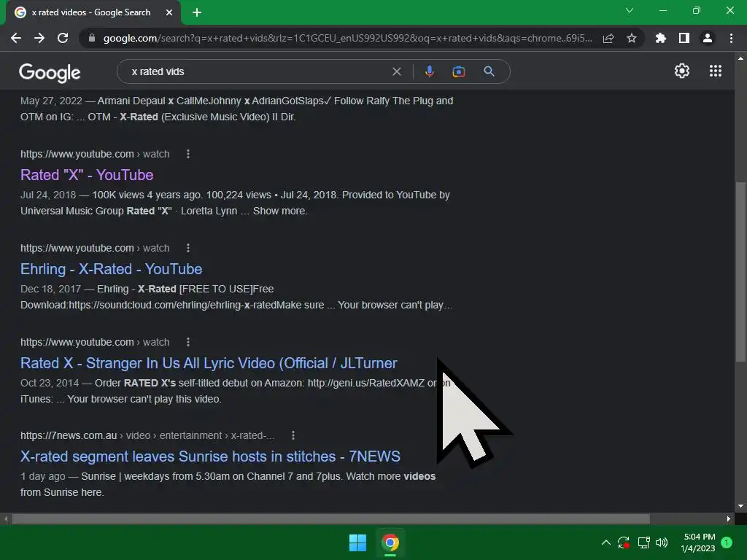Image resolution: width=747 pixels, height=560 pixels.
Task: Click the address bar URL
Action: pos(348,38)
